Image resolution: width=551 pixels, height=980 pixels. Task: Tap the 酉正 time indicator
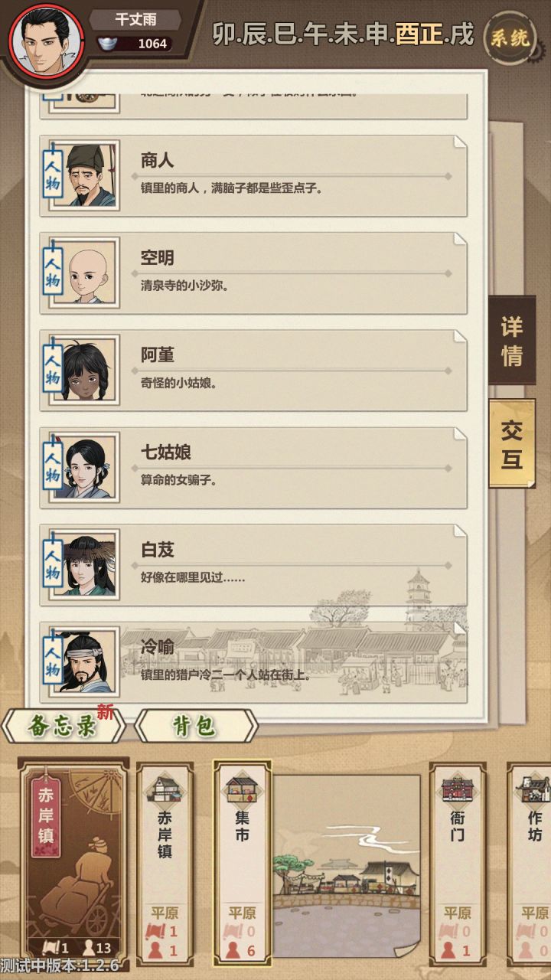pyautogui.click(x=419, y=34)
